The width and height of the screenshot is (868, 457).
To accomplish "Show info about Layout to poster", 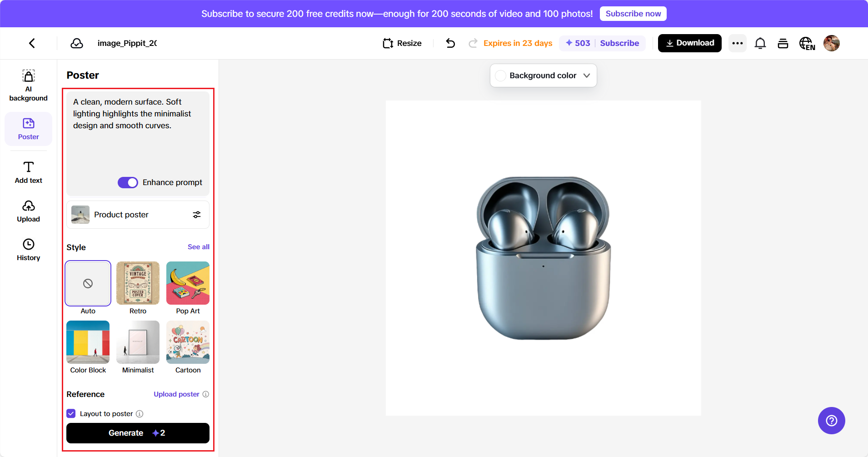I will [140, 414].
